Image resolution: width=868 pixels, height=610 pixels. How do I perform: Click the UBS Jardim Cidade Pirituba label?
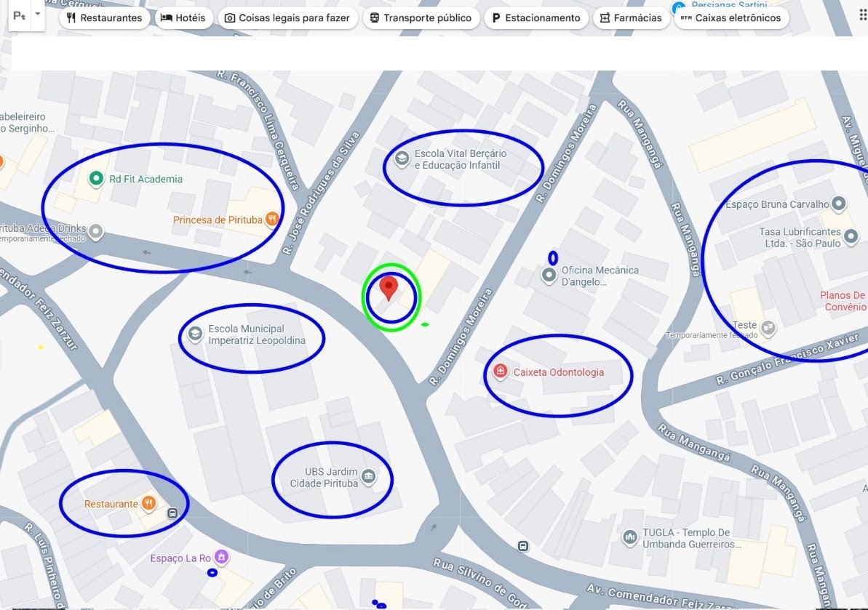[324, 477]
